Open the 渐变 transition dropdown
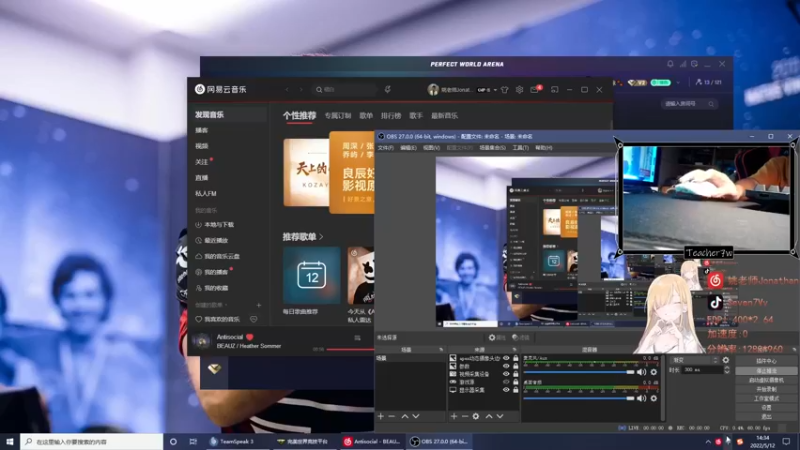Screen dimensions: 800x450 pos(695,360)
